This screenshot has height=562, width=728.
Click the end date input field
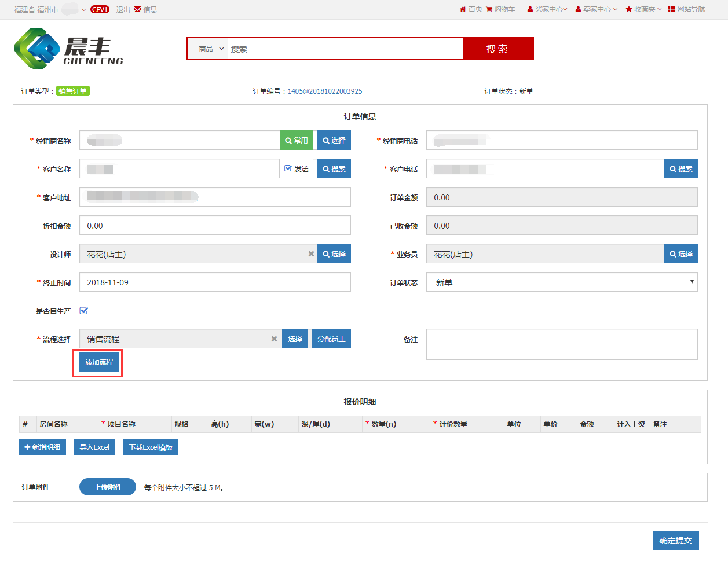[215, 282]
